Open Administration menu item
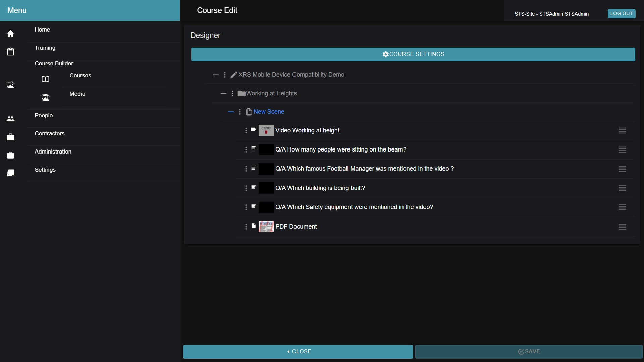 pyautogui.click(x=53, y=152)
